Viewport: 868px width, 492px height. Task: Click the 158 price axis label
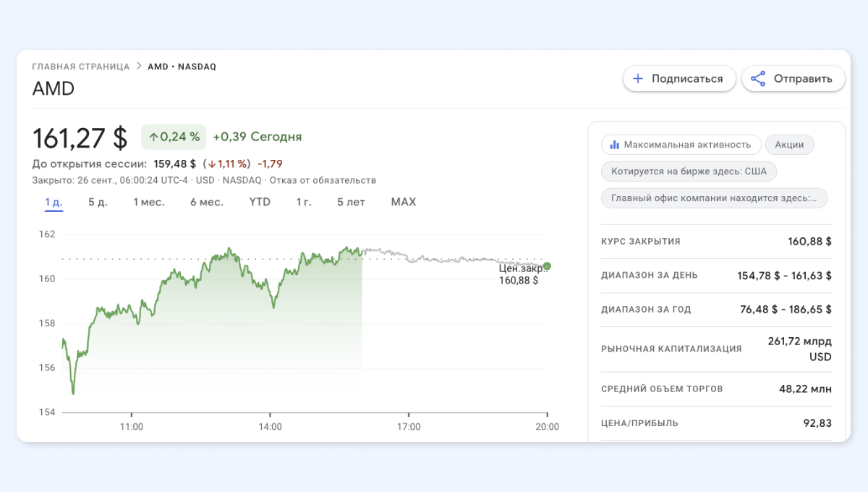coord(47,323)
